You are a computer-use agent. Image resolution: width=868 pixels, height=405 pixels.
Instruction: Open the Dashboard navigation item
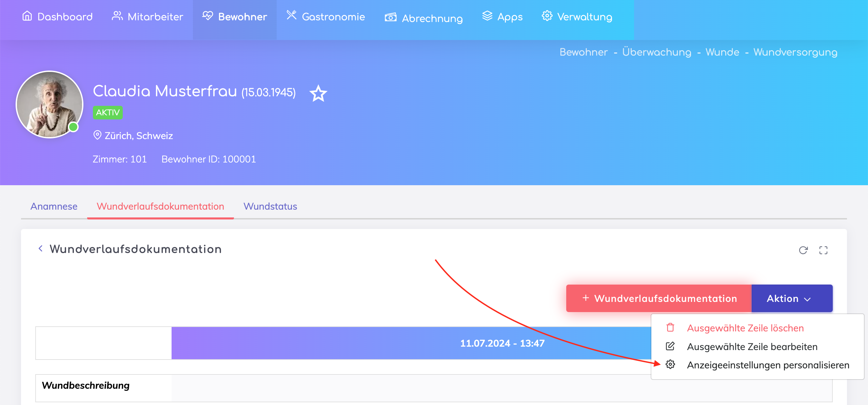pos(58,17)
